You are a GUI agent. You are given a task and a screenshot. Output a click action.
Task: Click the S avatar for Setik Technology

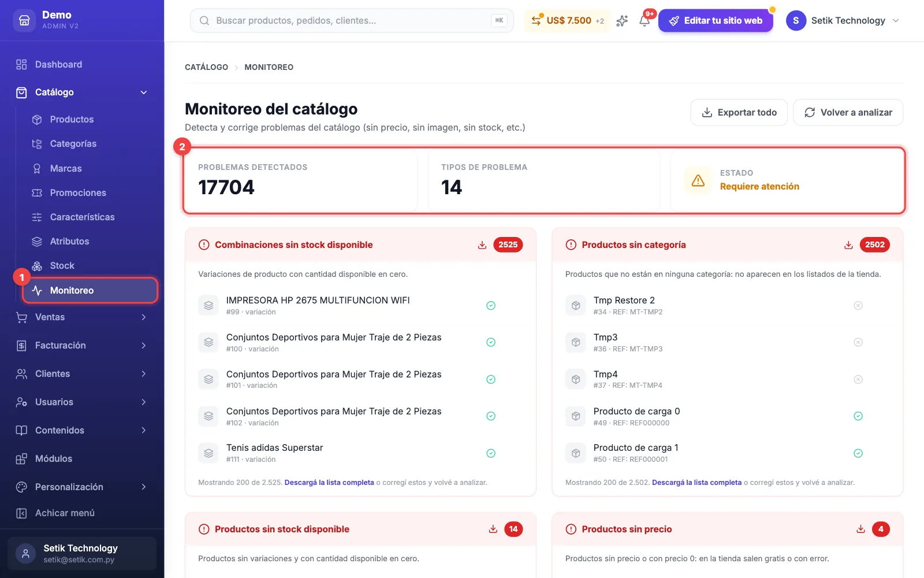point(796,21)
